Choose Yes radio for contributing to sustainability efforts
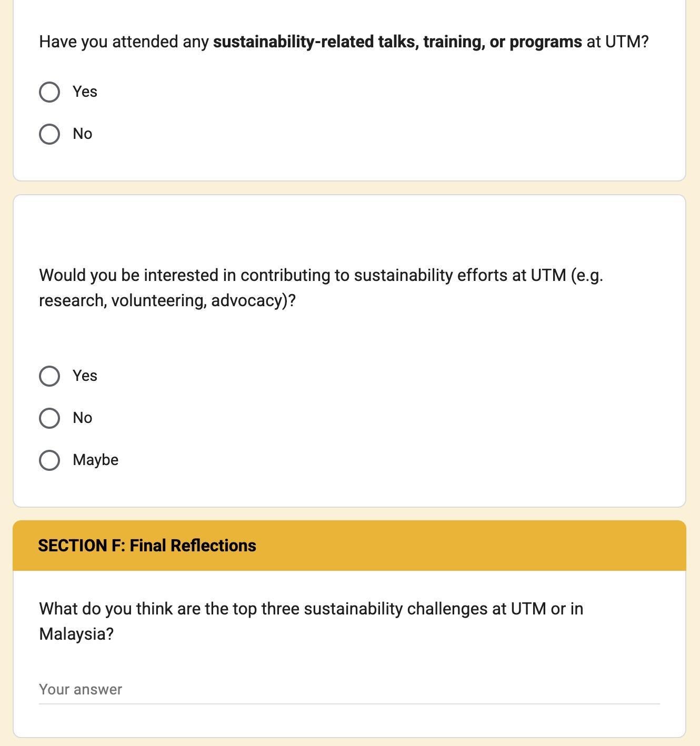Screen dimensions: 700x746 coord(49,376)
